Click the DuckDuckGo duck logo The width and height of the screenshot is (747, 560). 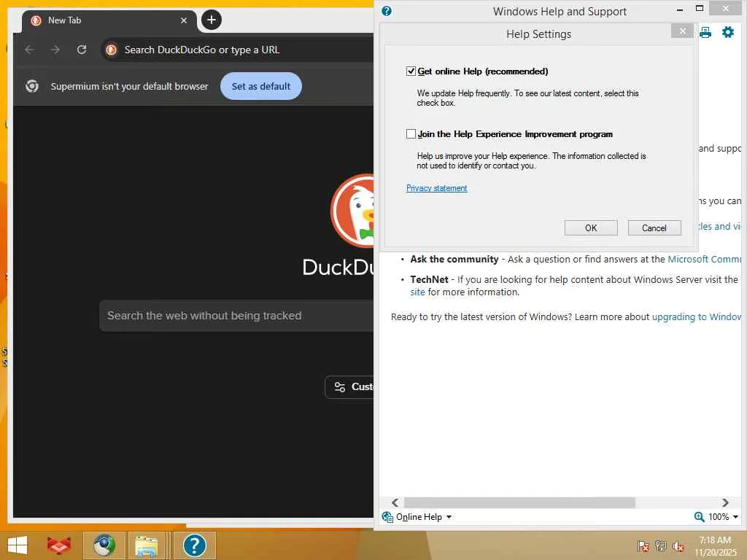352,211
